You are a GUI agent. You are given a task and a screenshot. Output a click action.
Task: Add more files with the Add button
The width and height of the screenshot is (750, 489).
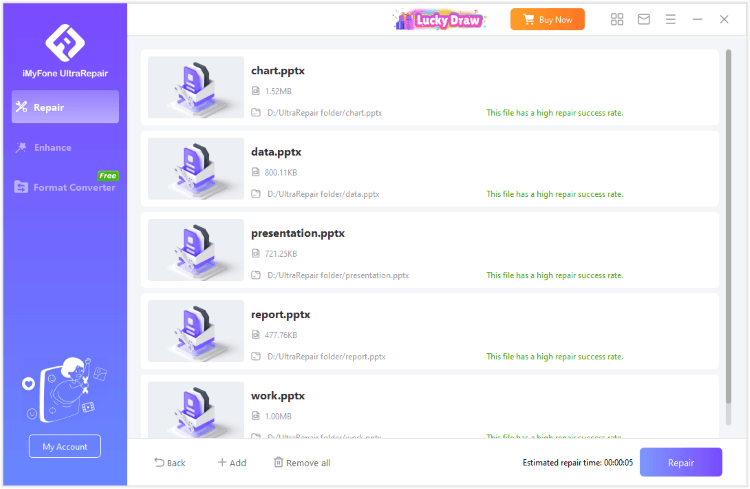pos(232,463)
